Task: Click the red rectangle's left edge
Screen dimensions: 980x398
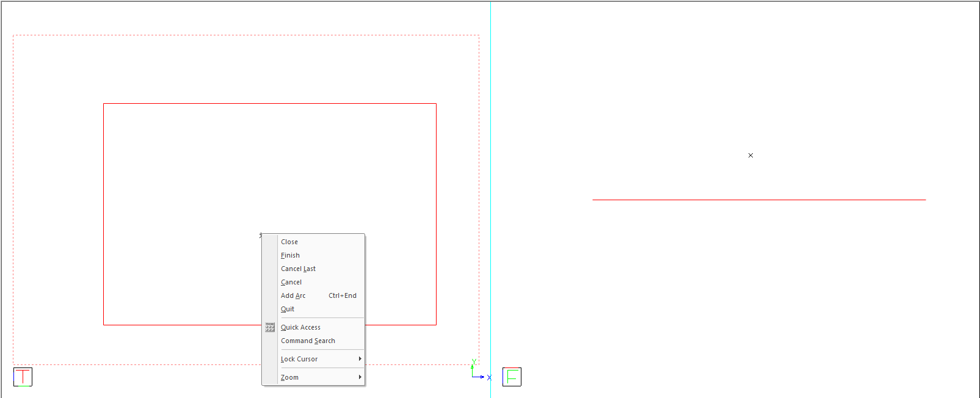Action: [x=104, y=214]
